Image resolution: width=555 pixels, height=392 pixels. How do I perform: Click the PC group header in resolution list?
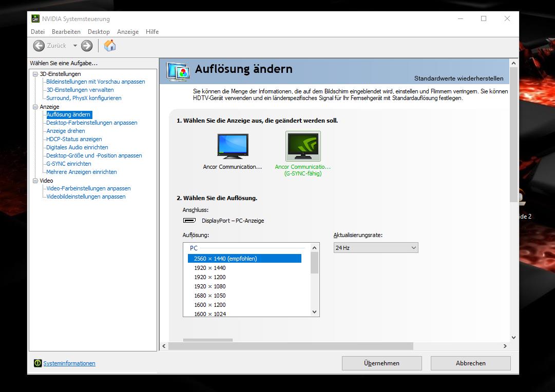194,248
